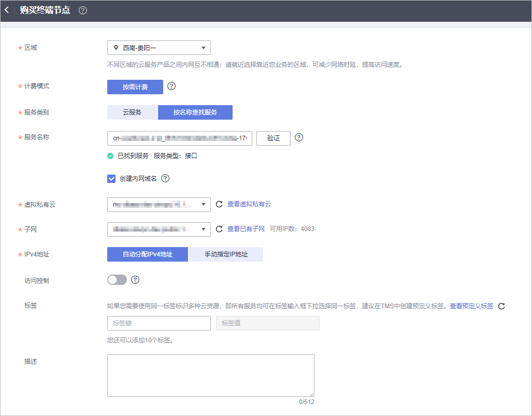The image size is (532, 416).
Task: Refresh the 子网 list
Action: [219, 229]
